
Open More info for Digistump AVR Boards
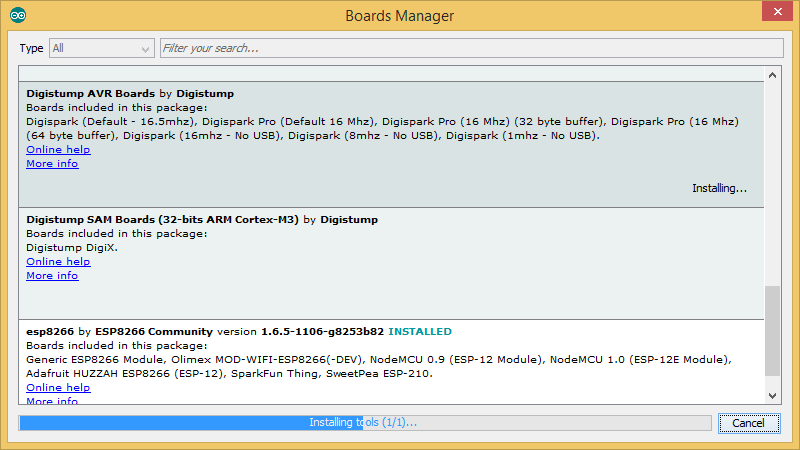click(52, 164)
